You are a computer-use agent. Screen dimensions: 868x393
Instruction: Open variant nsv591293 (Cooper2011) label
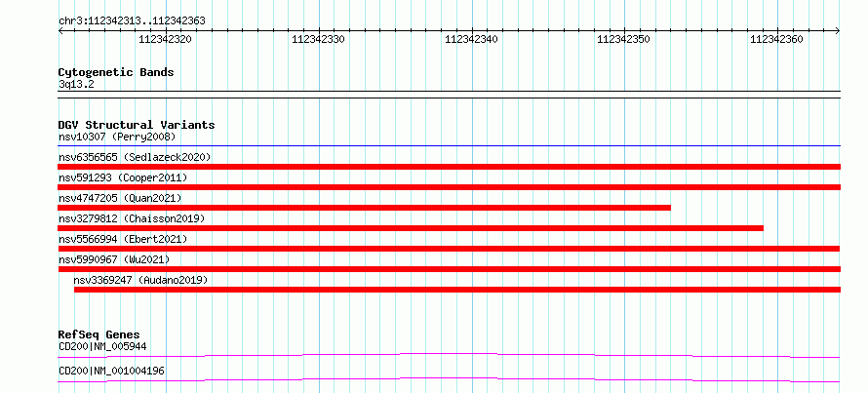(123, 177)
